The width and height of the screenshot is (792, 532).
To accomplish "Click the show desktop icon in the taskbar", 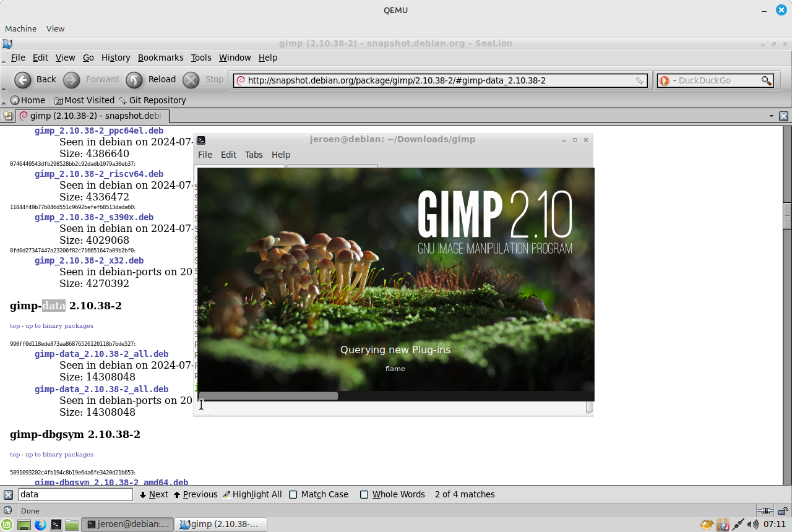I will coord(24,525).
